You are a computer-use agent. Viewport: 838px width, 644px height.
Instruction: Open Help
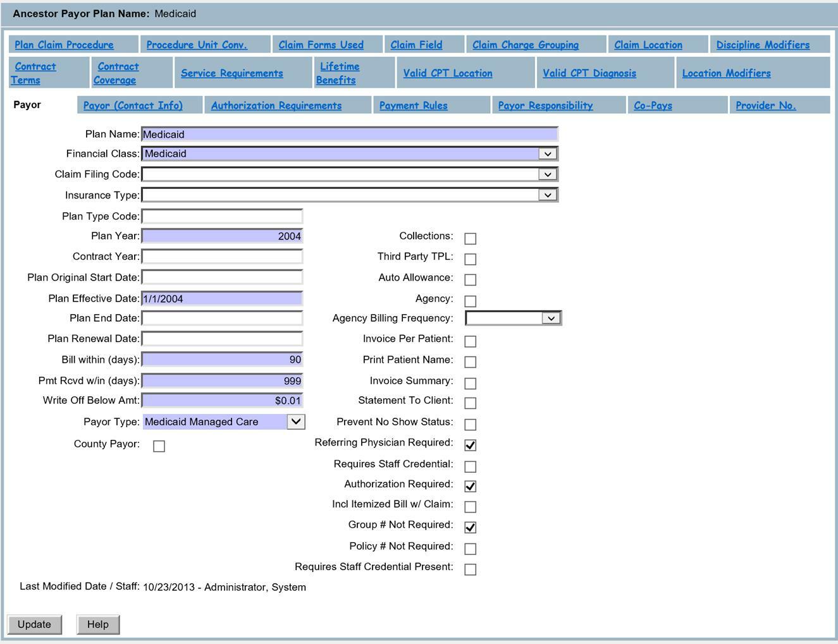97,624
